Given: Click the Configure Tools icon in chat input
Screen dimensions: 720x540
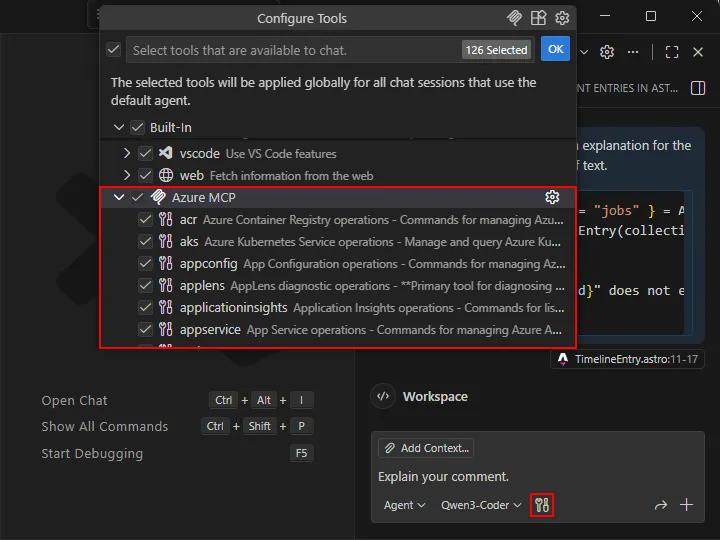Looking at the screenshot, I should pos(542,505).
